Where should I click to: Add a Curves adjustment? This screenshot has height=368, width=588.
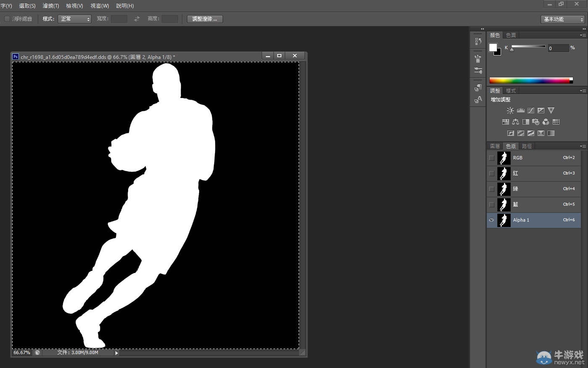531,111
